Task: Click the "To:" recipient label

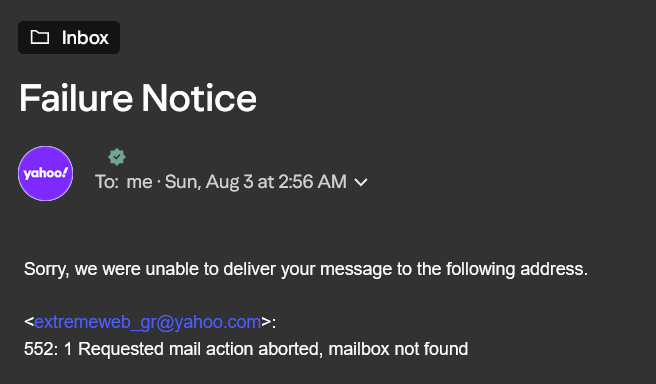Action: 107,182
